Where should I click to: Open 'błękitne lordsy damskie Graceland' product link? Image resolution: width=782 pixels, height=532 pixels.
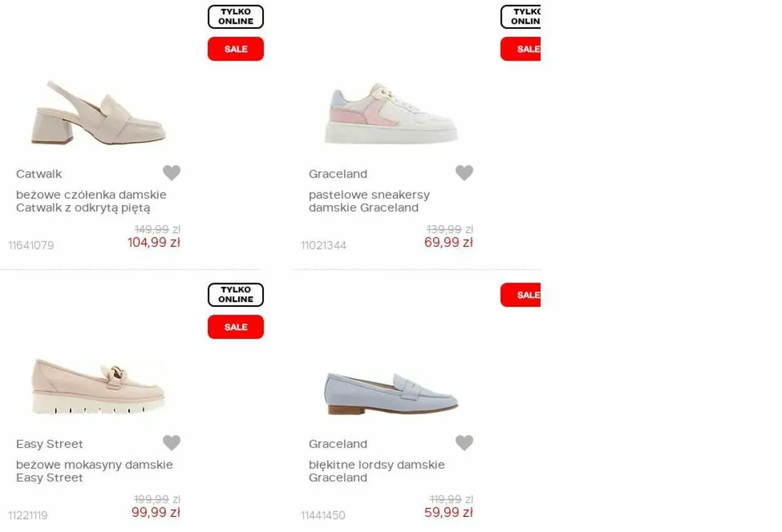tap(377, 471)
